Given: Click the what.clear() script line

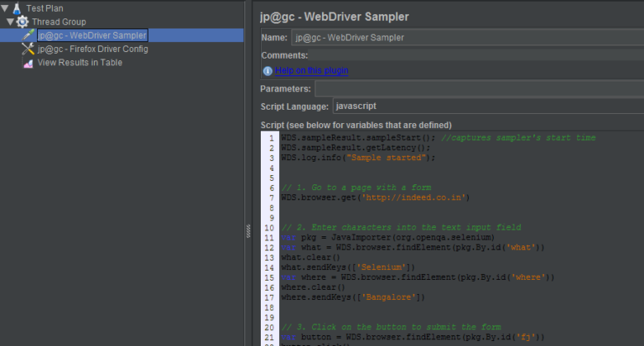Looking at the screenshot, I should click(x=310, y=257).
